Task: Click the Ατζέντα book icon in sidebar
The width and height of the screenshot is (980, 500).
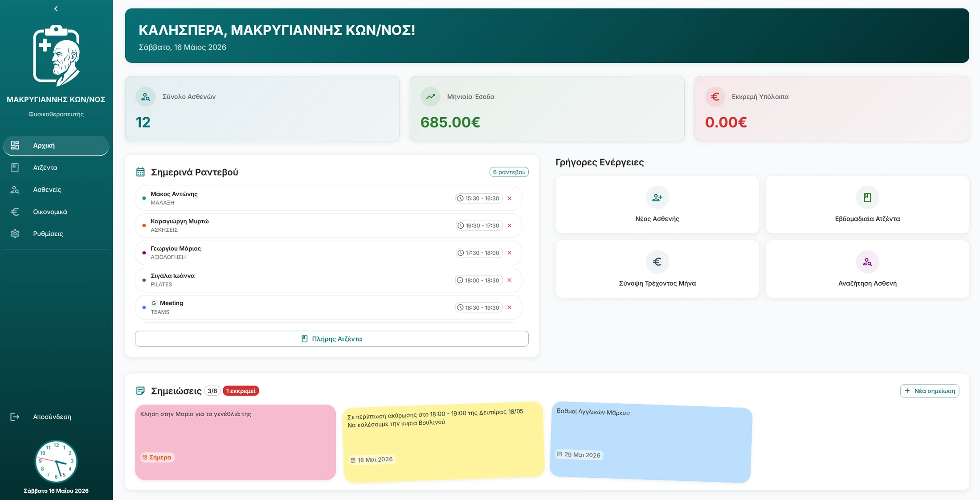Action: click(15, 168)
